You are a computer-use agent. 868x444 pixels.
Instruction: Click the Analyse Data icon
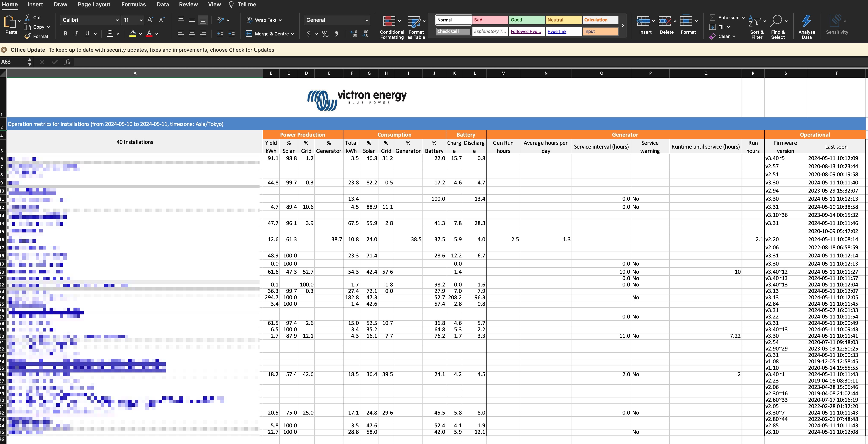tap(806, 21)
